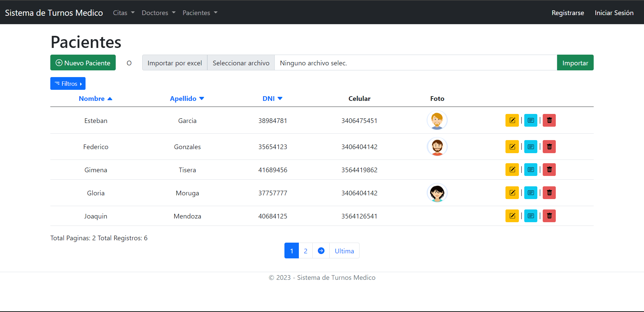Open the Citas dropdown menu
This screenshot has height=312, width=644.
(x=123, y=13)
